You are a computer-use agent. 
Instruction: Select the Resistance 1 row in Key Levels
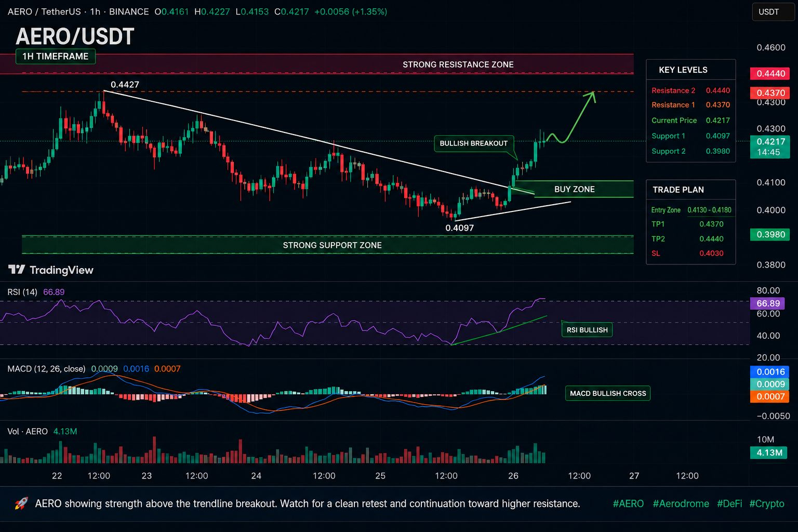pyautogui.click(x=691, y=105)
